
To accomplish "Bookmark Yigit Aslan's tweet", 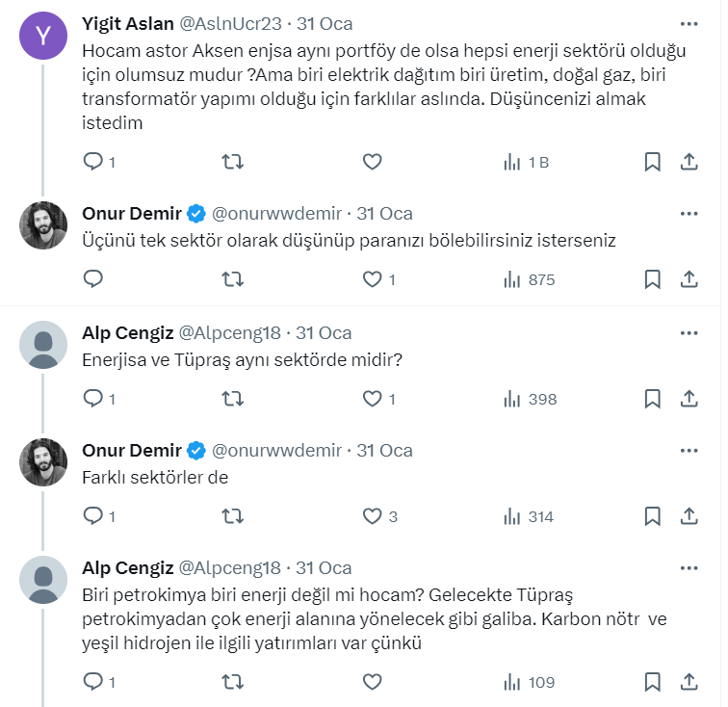I will point(652,162).
